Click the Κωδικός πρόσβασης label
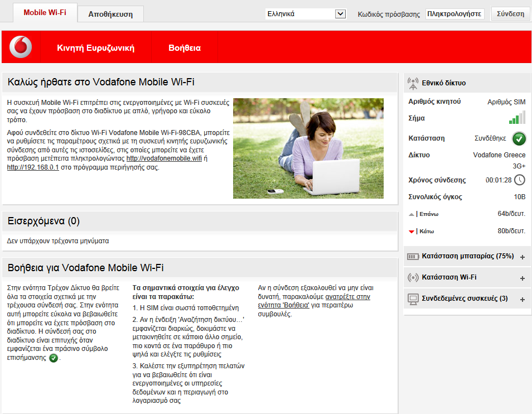 (x=389, y=15)
